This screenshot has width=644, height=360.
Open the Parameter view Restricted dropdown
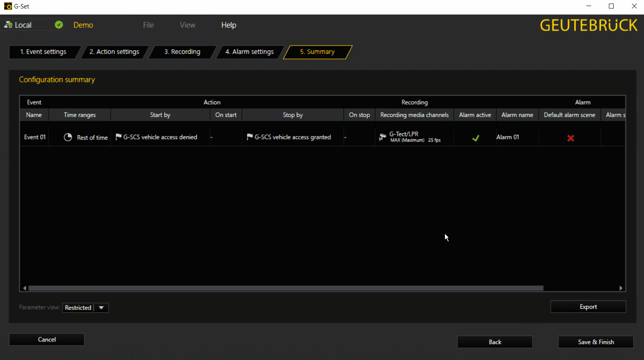click(x=86, y=308)
